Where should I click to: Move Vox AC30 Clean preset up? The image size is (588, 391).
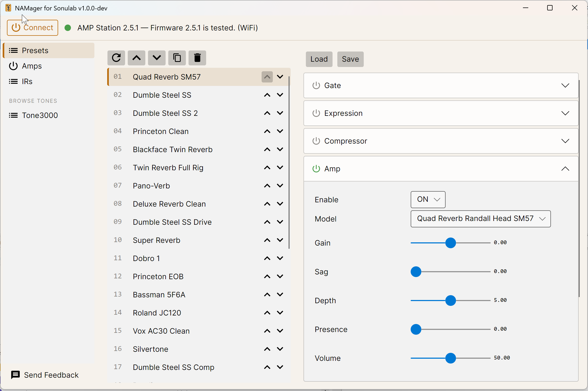coord(267,331)
